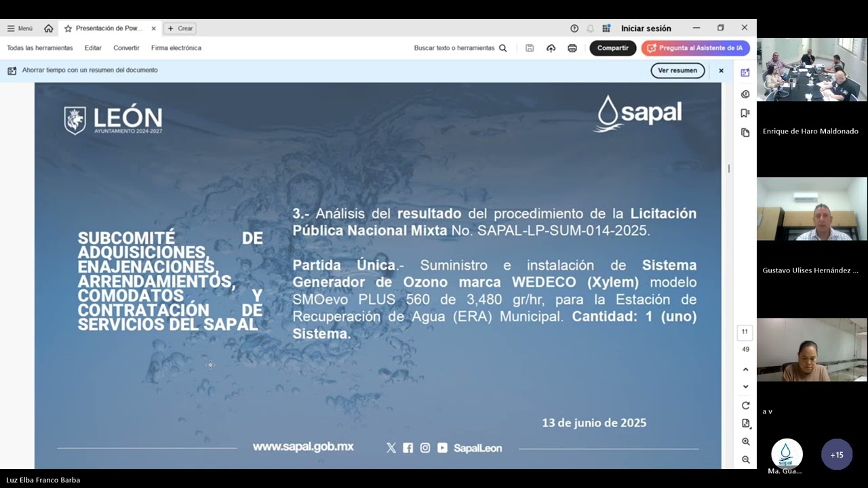Close the Presentación de Pow... tab
This screenshot has height=488, width=868.
click(x=153, y=28)
